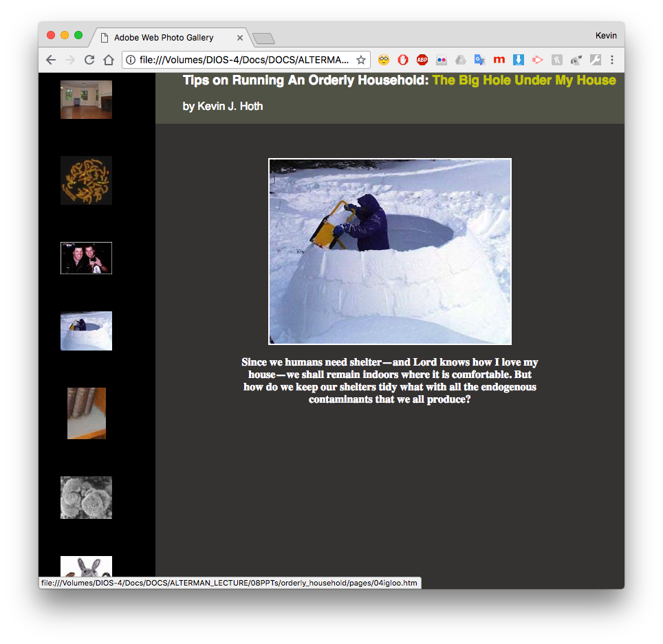Minimize the browser with the yellow button

coord(65,35)
